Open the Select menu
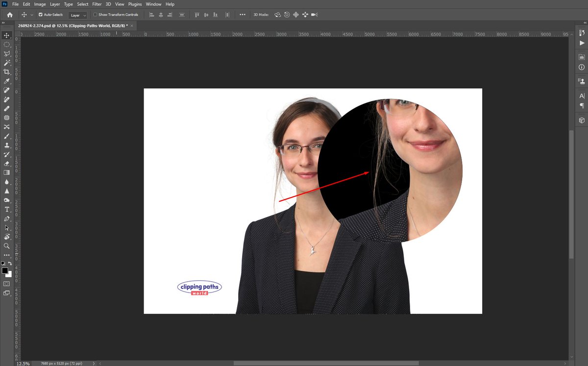The width and height of the screenshot is (588, 366). point(83,4)
